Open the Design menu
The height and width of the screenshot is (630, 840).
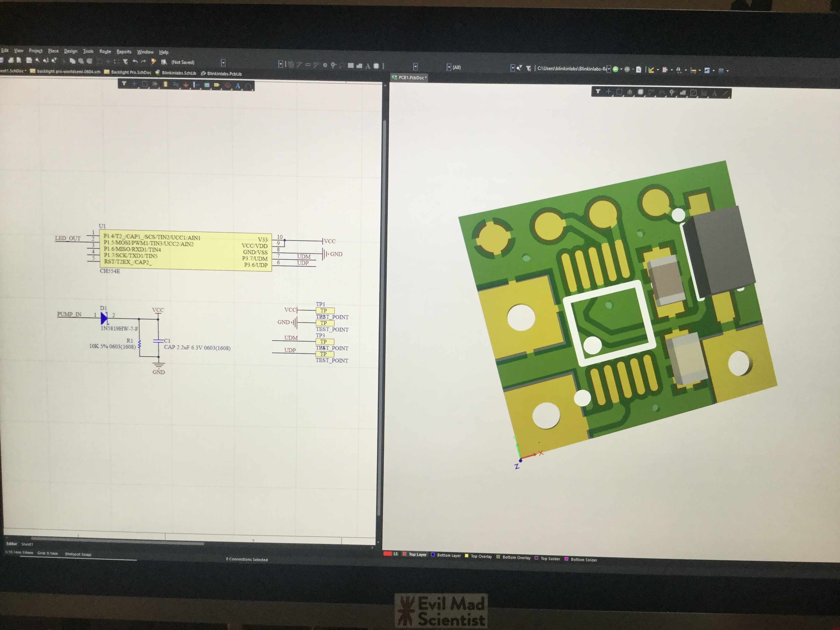tap(70, 51)
